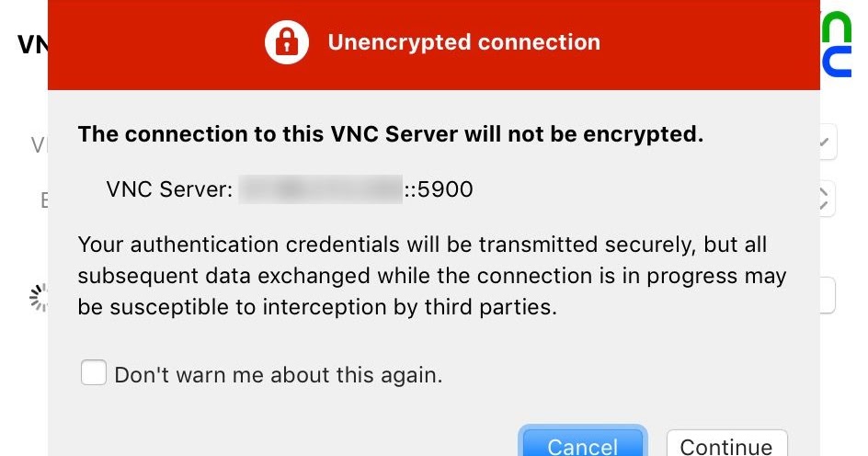Click the hidden "V" field label at left
The height and width of the screenshot is (456, 868).
[40, 145]
